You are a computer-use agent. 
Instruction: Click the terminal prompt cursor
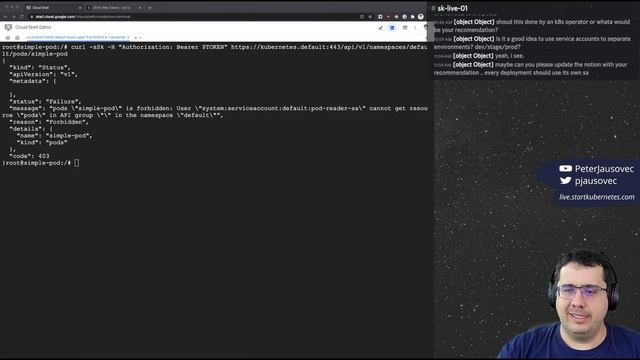coord(77,163)
